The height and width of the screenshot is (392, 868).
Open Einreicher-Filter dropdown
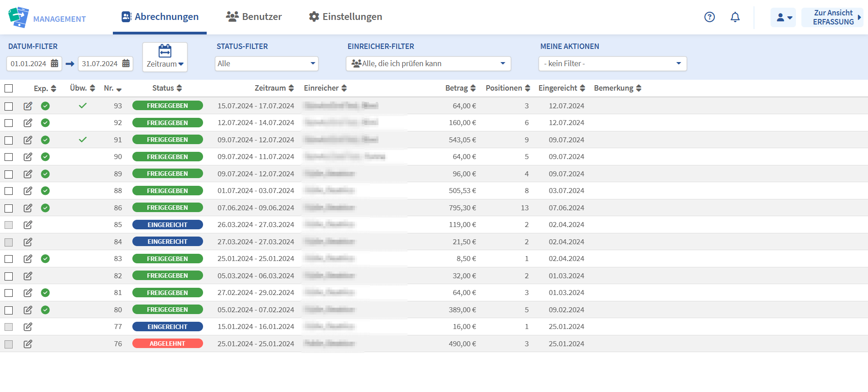(x=428, y=63)
